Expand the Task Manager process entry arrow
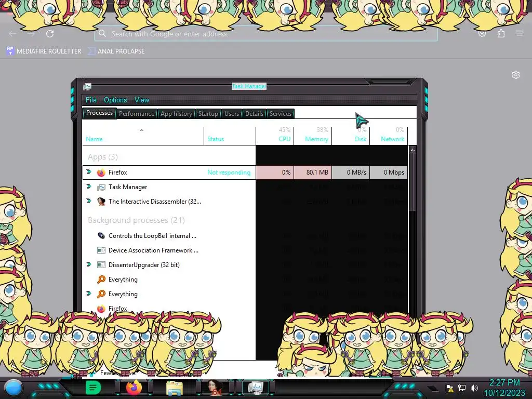The width and height of the screenshot is (532, 399). tap(89, 187)
